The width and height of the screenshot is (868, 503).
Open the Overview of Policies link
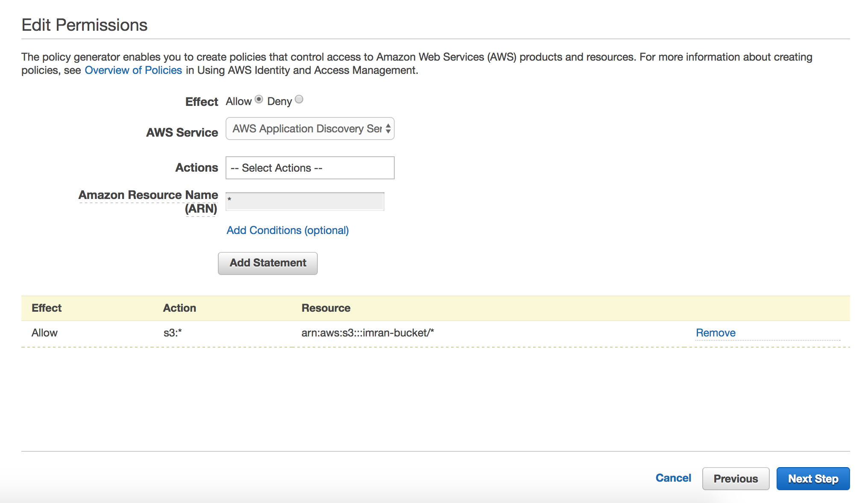[133, 70]
